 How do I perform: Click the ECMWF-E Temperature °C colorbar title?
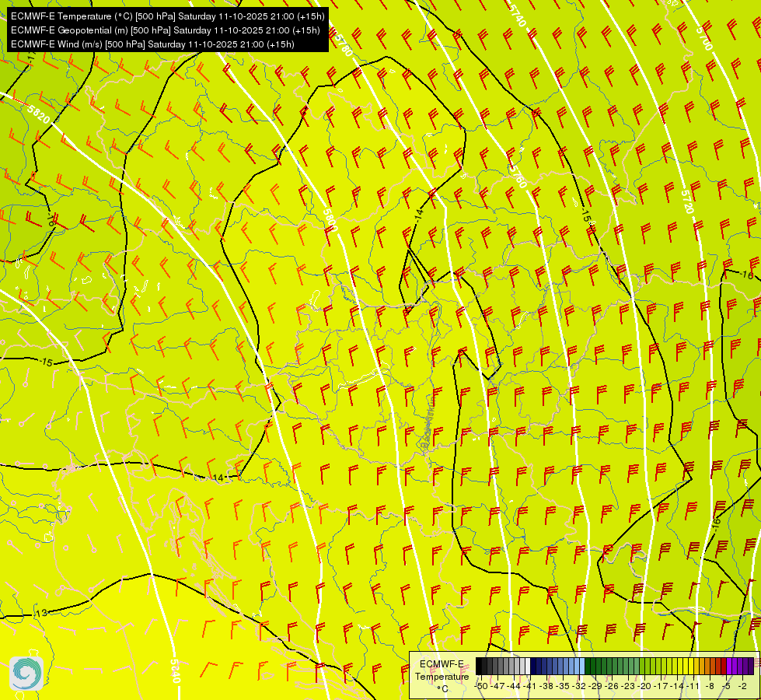(x=442, y=676)
